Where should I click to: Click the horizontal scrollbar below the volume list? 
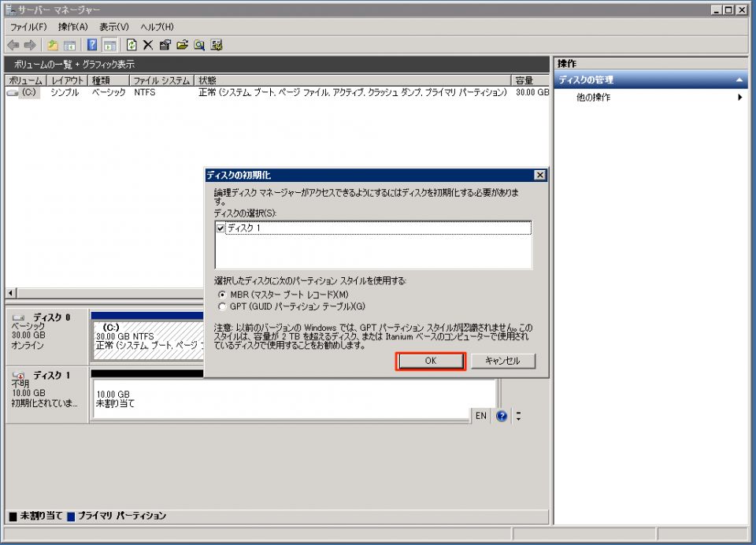click(118, 291)
